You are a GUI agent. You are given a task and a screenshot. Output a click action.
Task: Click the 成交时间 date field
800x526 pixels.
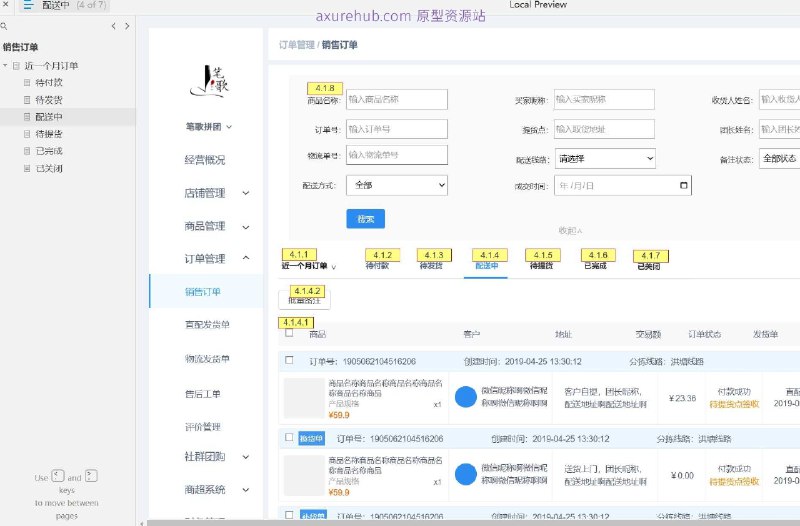coord(623,186)
